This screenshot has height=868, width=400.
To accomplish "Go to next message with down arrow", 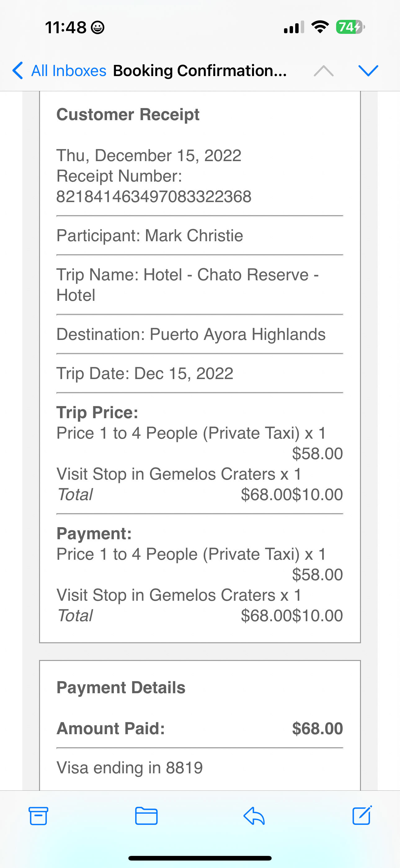I will [x=368, y=71].
